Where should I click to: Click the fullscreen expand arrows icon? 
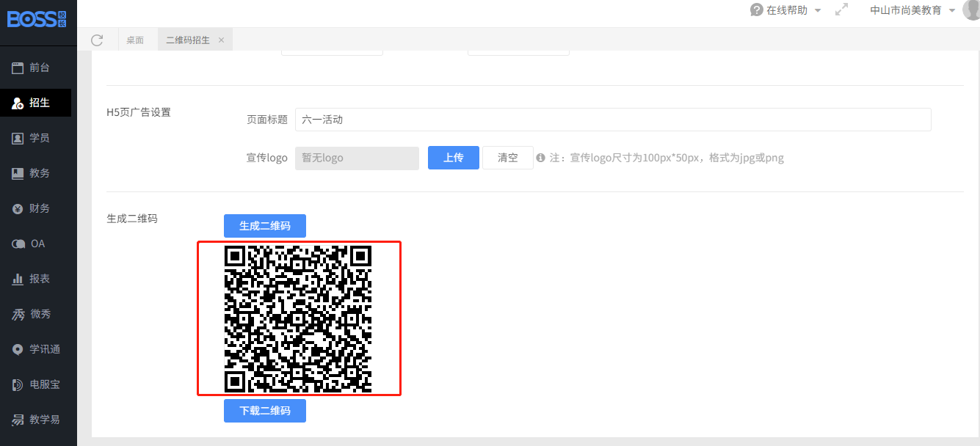point(841,10)
